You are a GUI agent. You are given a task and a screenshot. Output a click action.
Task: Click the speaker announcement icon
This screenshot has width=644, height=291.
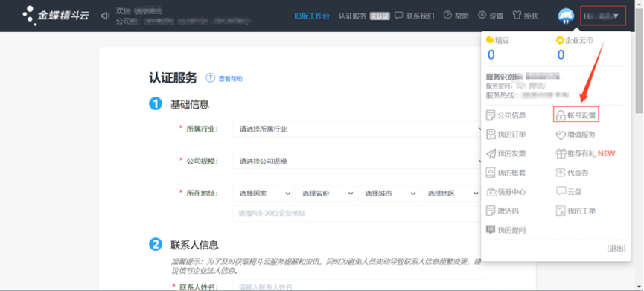pyautogui.click(x=106, y=16)
